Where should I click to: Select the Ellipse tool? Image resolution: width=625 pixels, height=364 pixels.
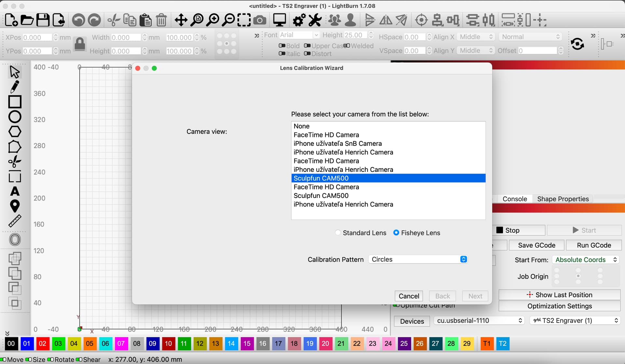[x=15, y=117]
